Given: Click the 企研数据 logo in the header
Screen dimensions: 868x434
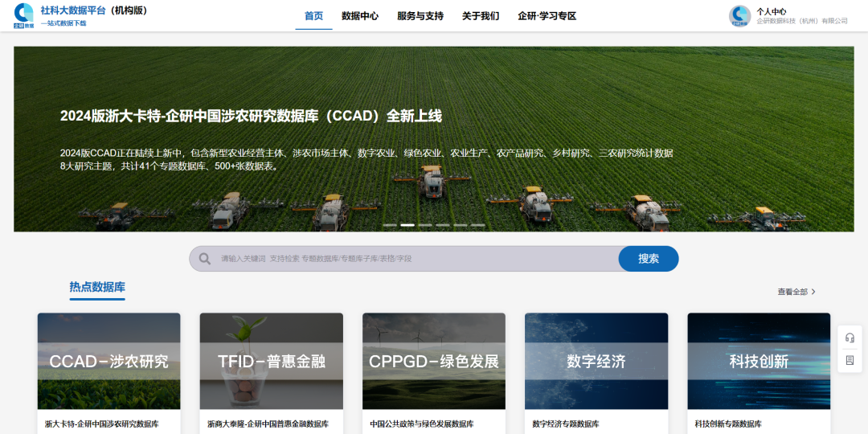Looking at the screenshot, I should pyautogui.click(x=24, y=15).
